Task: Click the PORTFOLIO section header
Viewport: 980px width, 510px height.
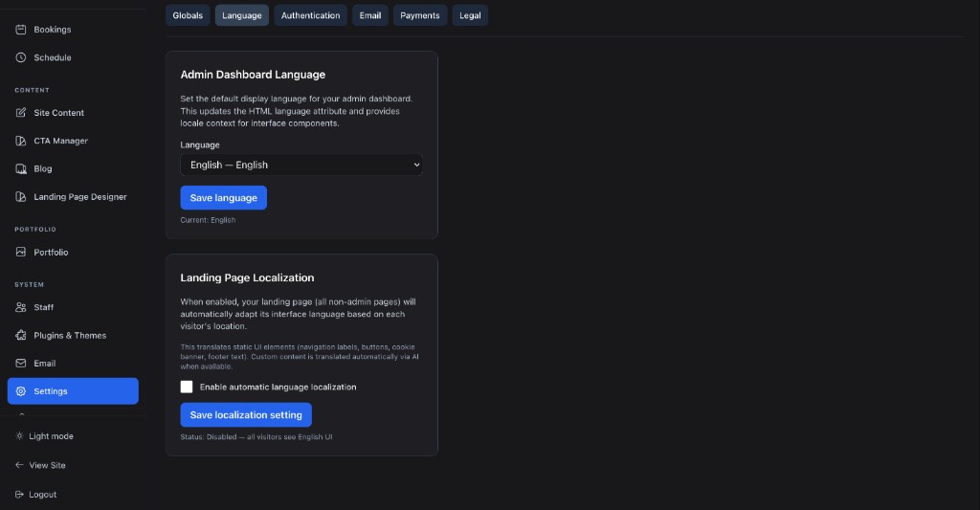Action: tap(35, 230)
